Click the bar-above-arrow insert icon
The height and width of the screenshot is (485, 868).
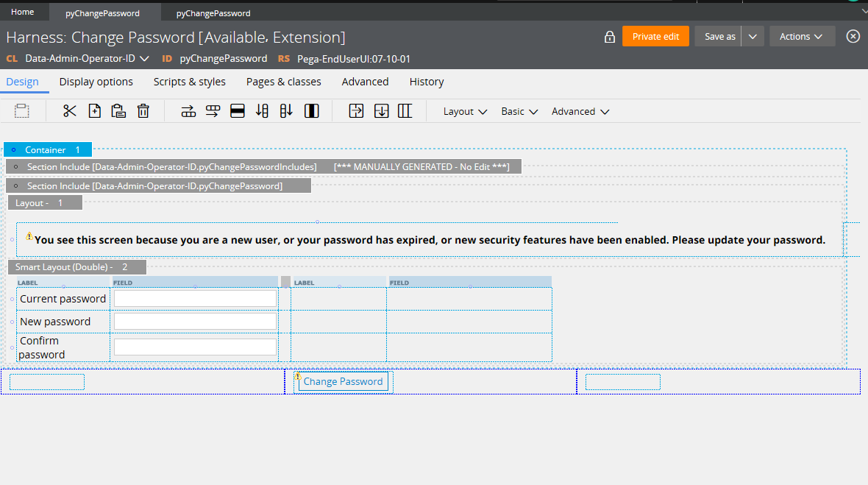(213, 111)
